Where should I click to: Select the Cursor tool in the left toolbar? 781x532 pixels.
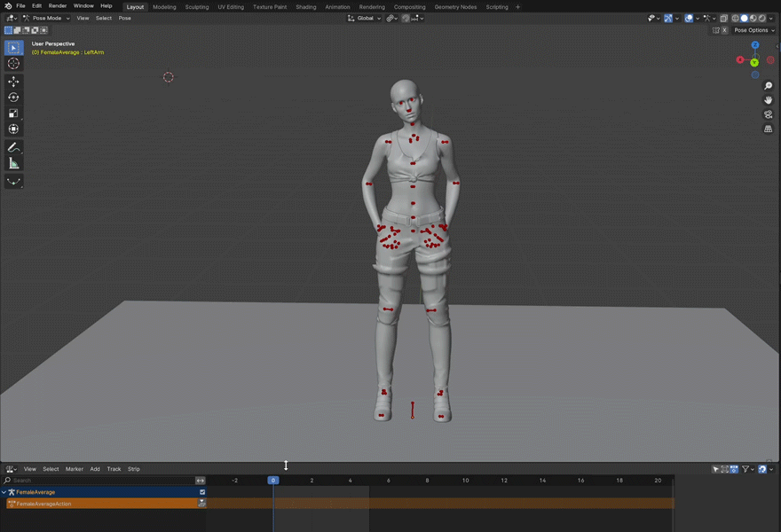point(13,64)
